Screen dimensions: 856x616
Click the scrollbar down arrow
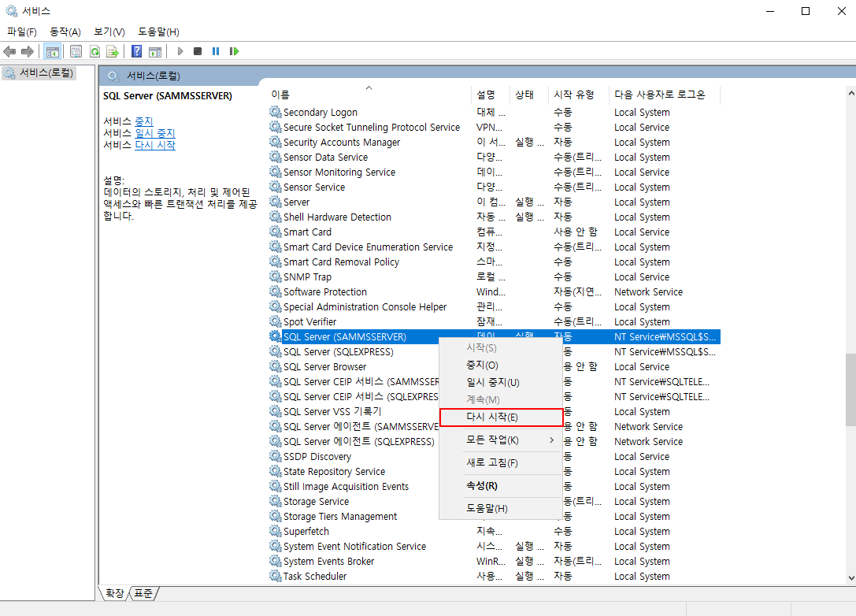click(x=850, y=577)
